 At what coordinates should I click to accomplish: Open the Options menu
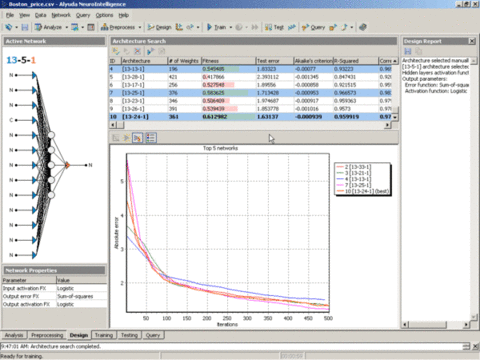pos(104,15)
